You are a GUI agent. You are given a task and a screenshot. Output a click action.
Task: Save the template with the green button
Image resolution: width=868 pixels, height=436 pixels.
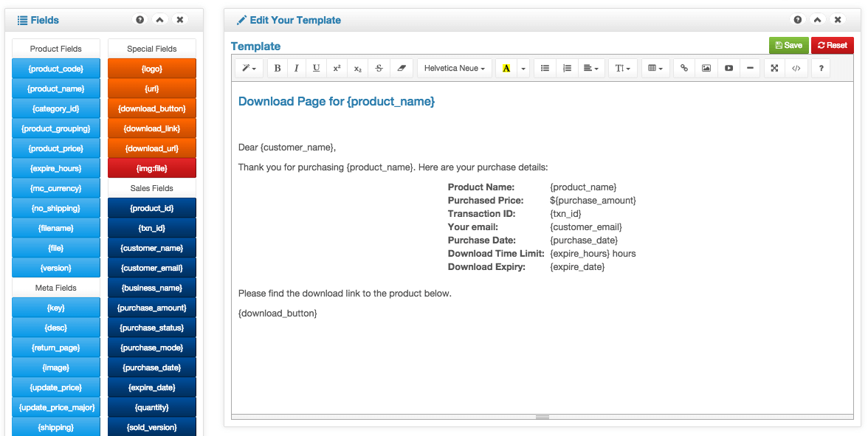click(789, 46)
